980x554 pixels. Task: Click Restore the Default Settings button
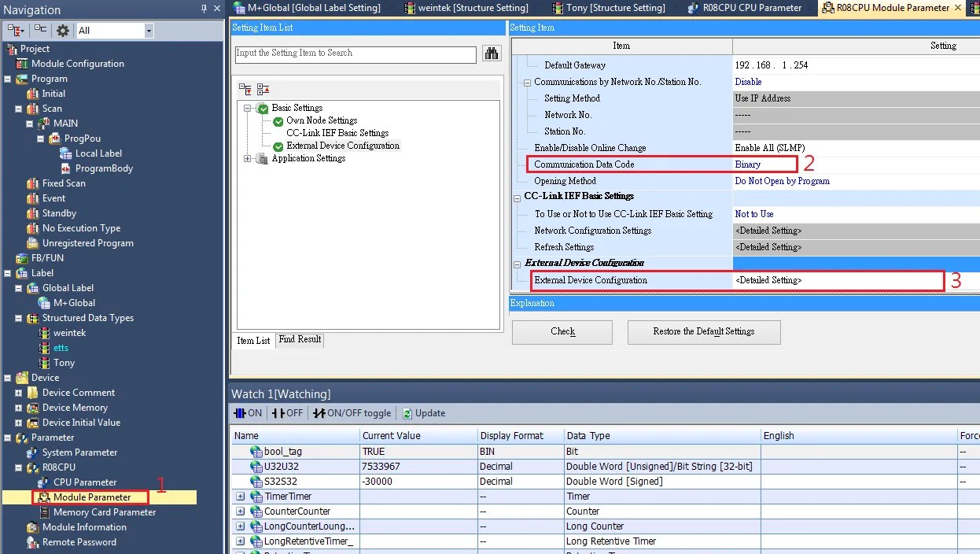tap(704, 332)
